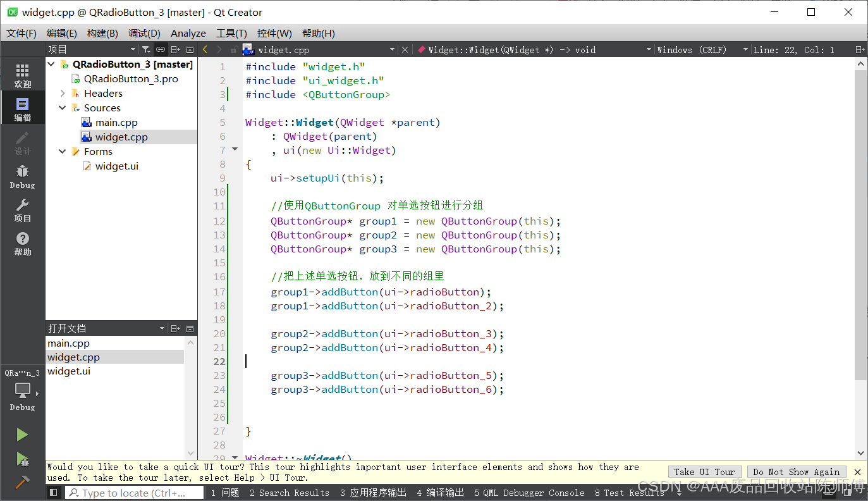
Task: Collapse the QRadioButton_3 project node
Action: [52, 64]
